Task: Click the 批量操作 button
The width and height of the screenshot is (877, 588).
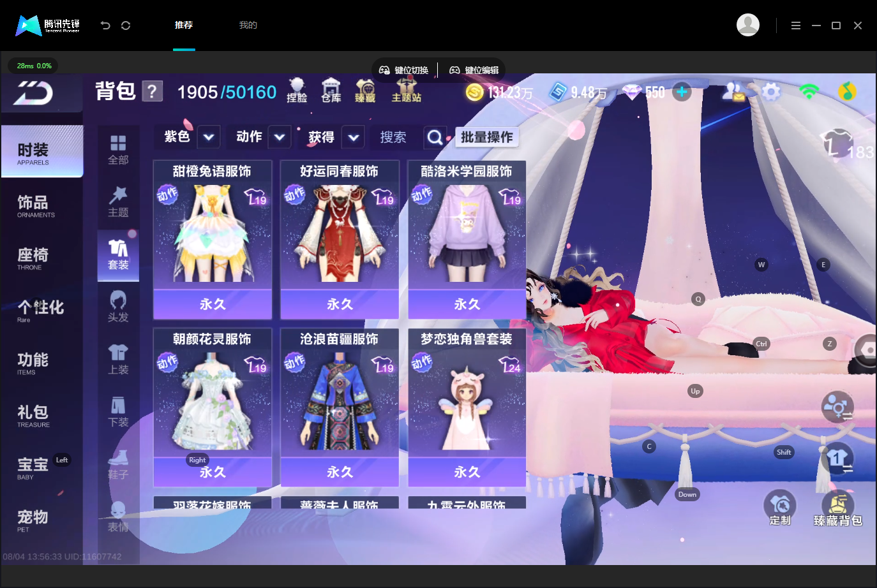Action: (x=486, y=137)
